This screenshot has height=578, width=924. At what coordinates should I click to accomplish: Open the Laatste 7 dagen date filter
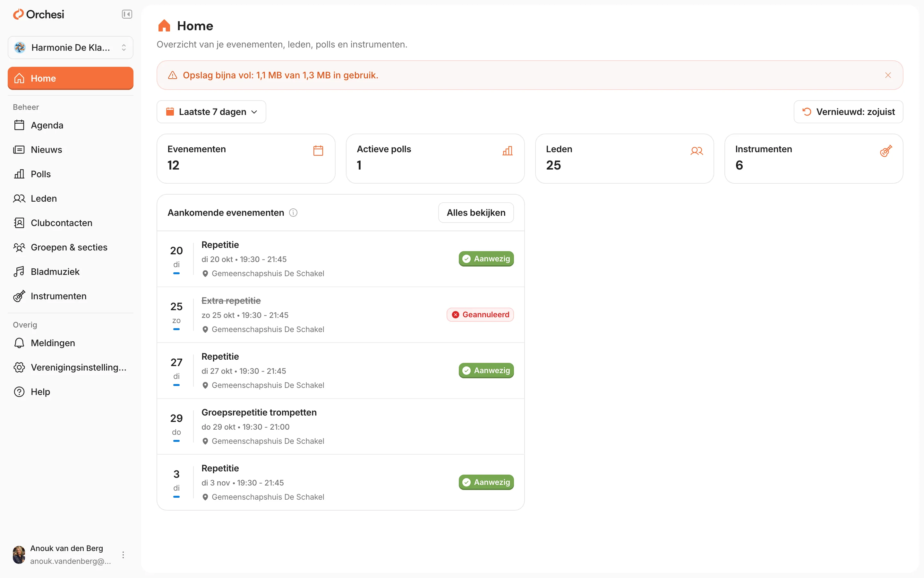pos(211,112)
